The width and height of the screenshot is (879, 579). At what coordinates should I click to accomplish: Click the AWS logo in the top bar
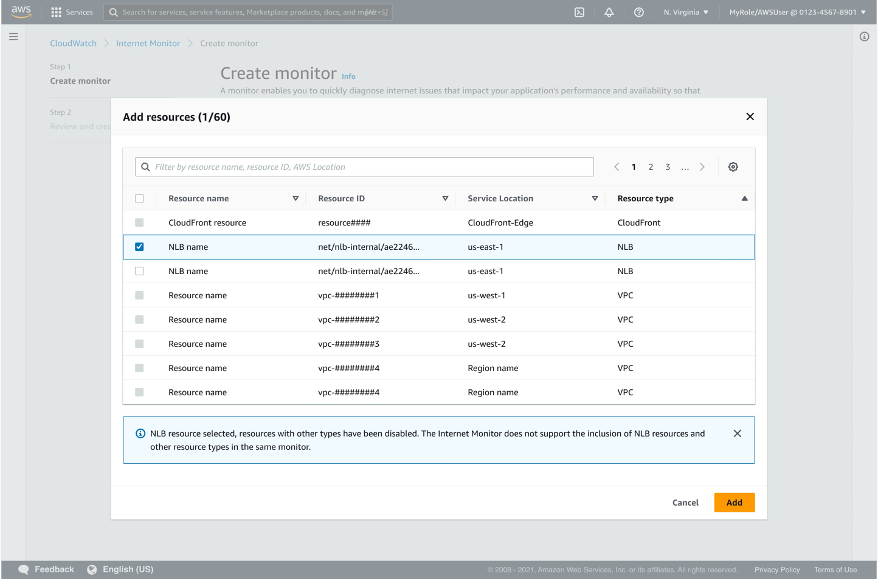click(x=22, y=13)
